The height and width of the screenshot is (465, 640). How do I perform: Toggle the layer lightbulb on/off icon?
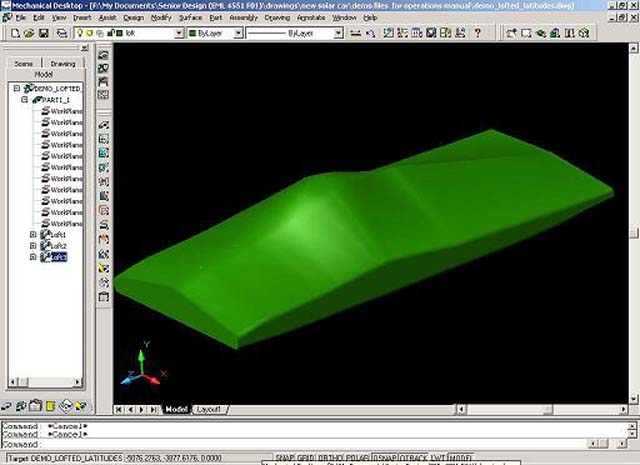pyautogui.click(x=80, y=33)
